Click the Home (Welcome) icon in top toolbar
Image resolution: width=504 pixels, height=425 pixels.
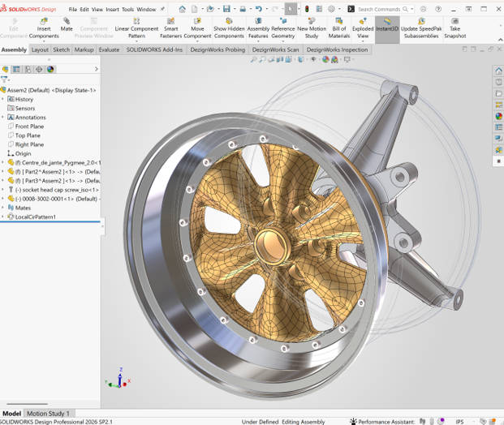(183, 9)
